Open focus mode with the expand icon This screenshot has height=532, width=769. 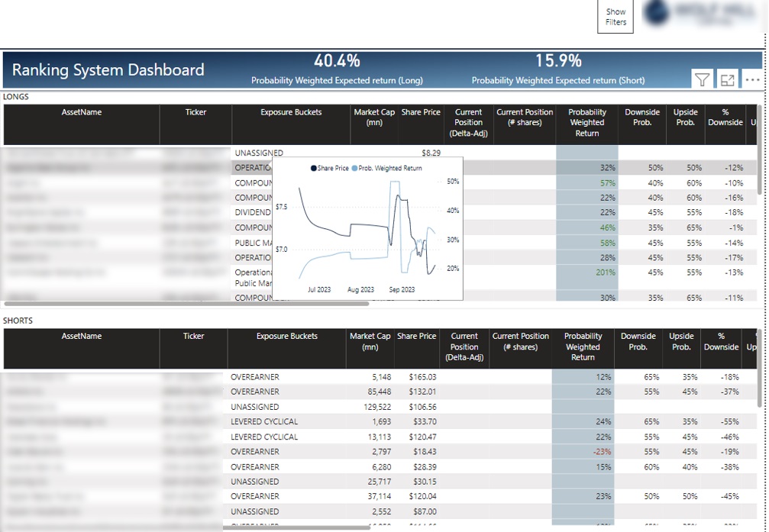pos(727,79)
